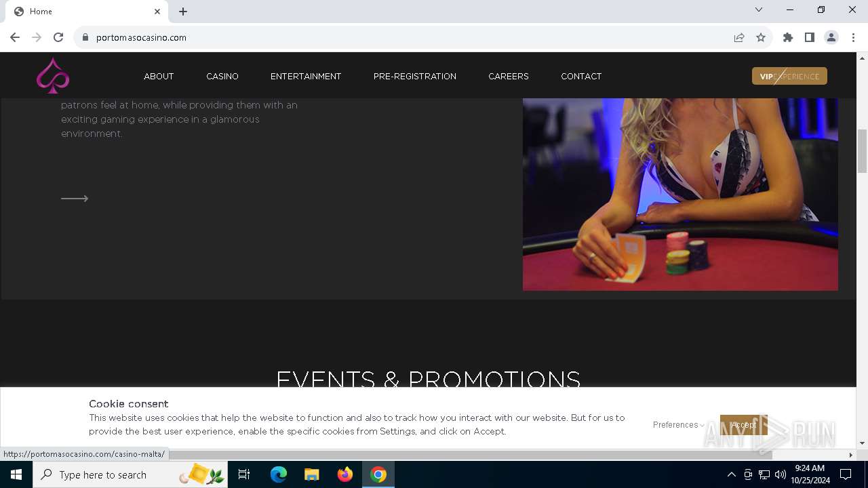Click the vertical page scrollbar thumb
Viewport: 868px width, 488px height.
tap(863, 150)
